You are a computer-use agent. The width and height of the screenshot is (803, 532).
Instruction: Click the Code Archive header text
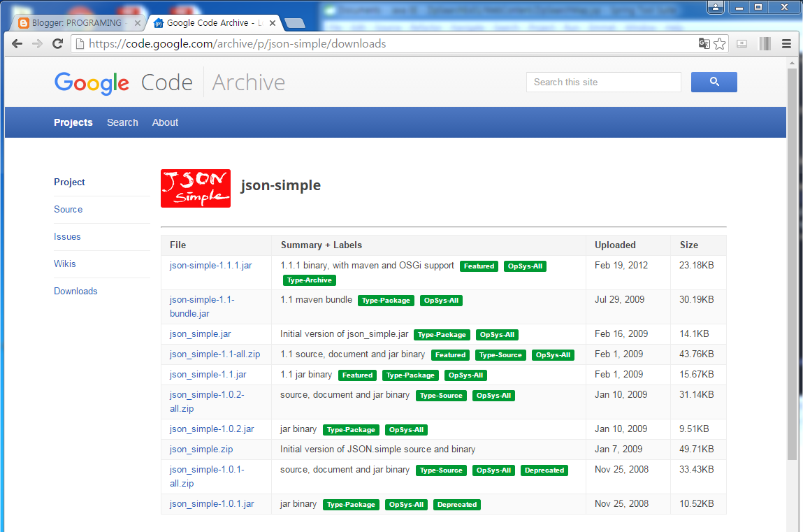(x=213, y=82)
